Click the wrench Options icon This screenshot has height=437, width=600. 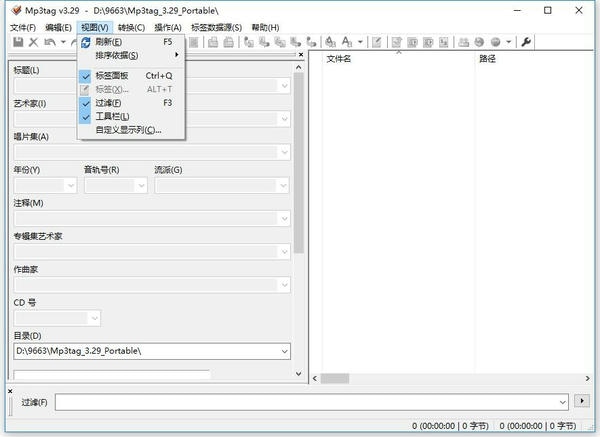pos(526,42)
